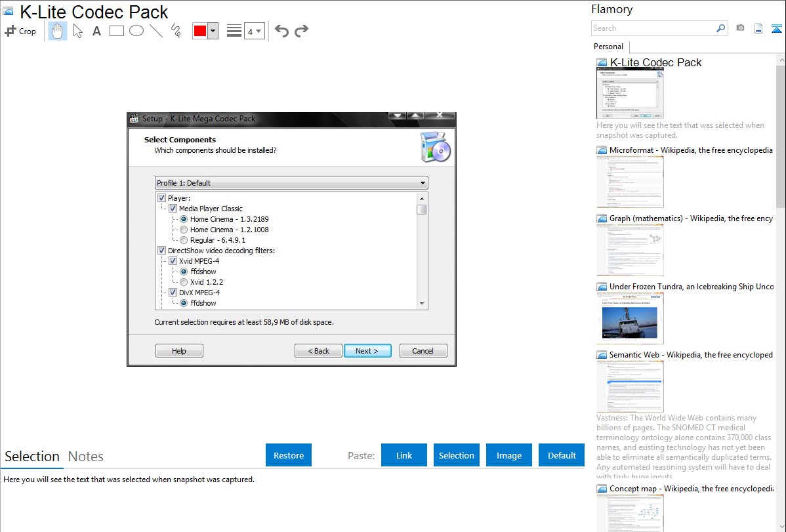This screenshot has width=786, height=532.
Task: Click the Concept map Wikipedia entry title
Action: 692,489
